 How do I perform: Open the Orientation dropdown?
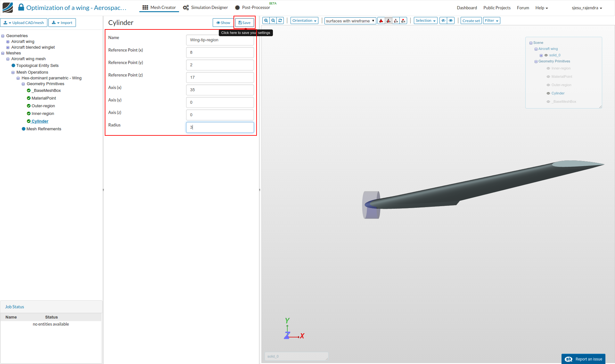[304, 21]
